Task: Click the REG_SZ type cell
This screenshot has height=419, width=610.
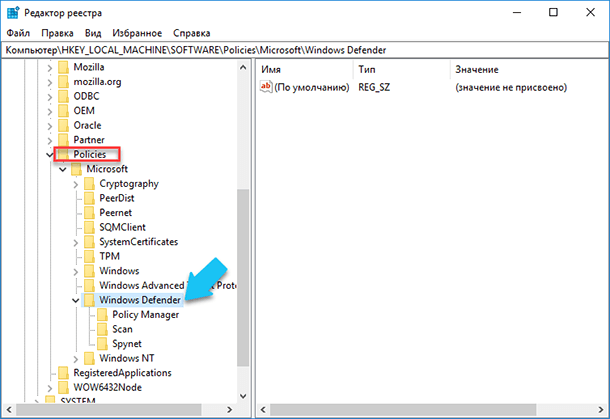Action: 374,87
